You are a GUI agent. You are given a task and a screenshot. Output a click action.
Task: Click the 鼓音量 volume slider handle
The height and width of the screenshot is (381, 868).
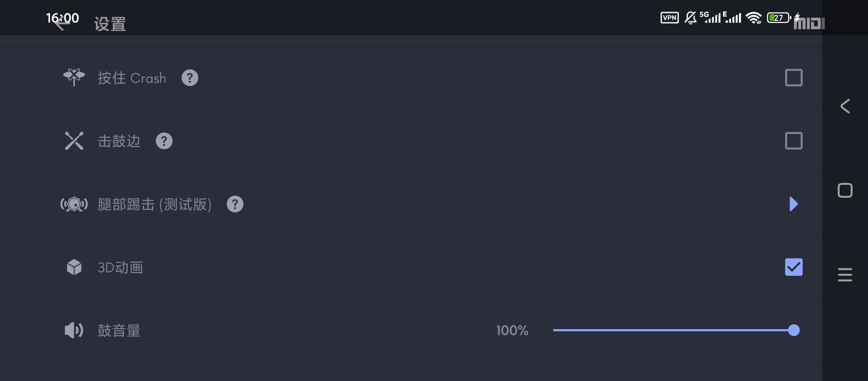pyautogui.click(x=794, y=330)
